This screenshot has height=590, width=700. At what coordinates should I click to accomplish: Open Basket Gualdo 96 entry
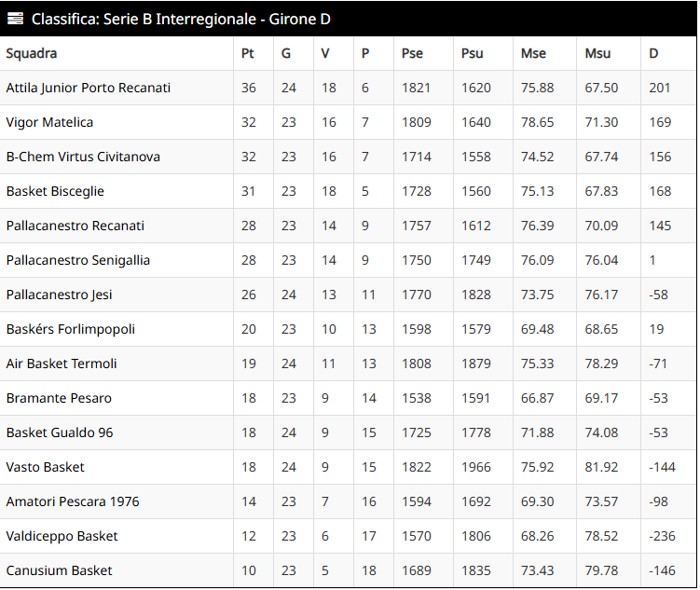(60, 432)
